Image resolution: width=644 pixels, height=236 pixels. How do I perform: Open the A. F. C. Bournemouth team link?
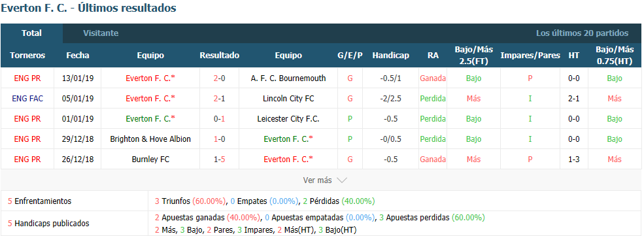point(288,78)
